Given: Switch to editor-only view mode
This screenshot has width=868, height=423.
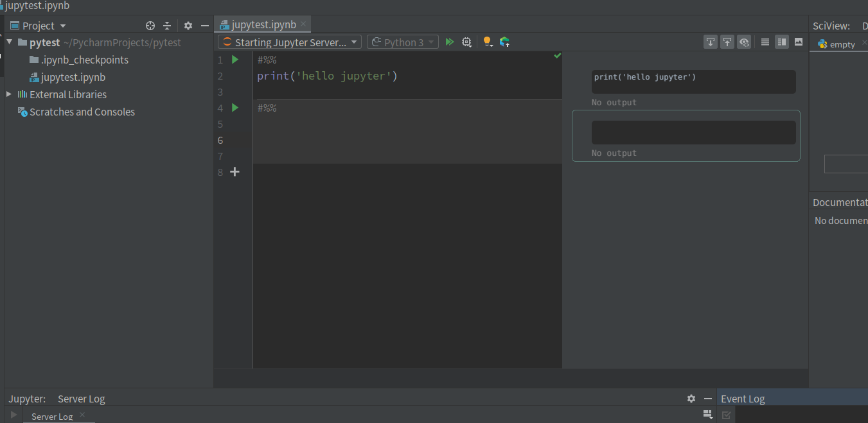Looking at the screenshot, I should (x=765, y=42).
